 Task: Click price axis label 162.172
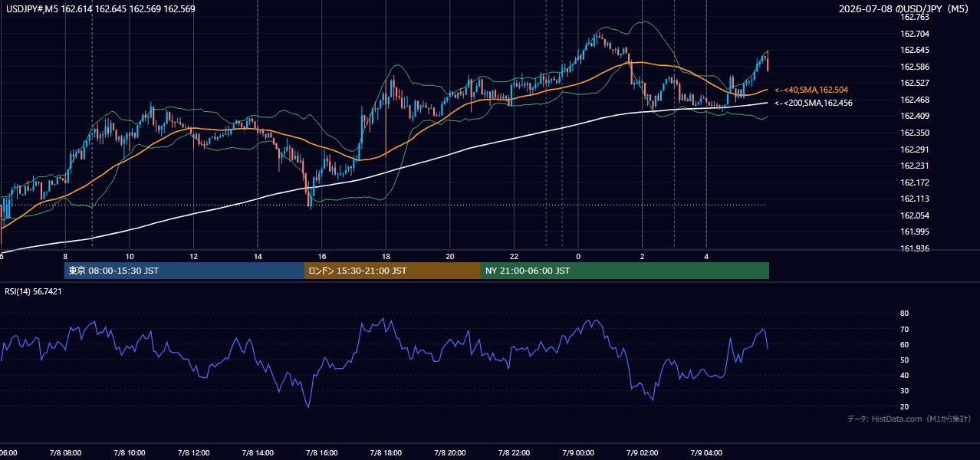(914, 182)
